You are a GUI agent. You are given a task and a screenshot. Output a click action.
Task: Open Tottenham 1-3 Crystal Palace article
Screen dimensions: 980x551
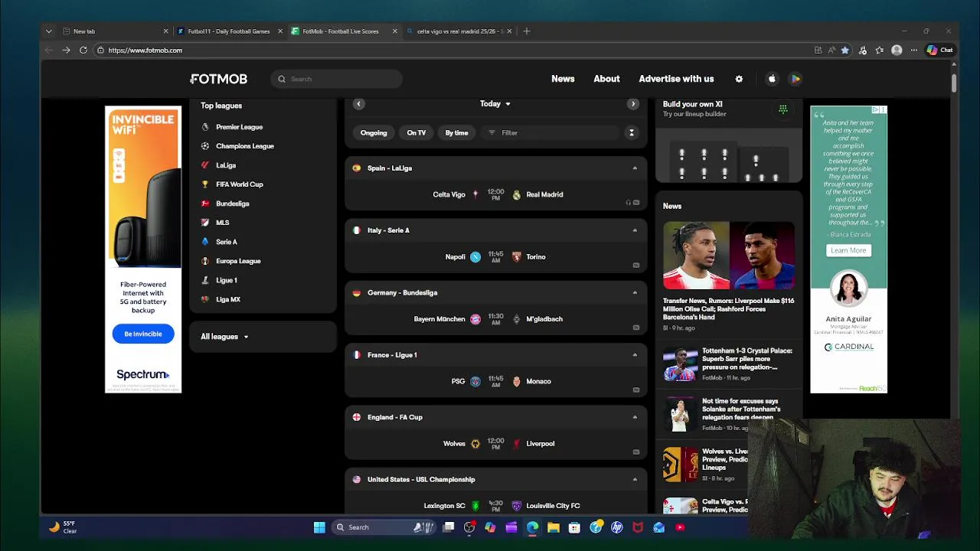[729, 364]
